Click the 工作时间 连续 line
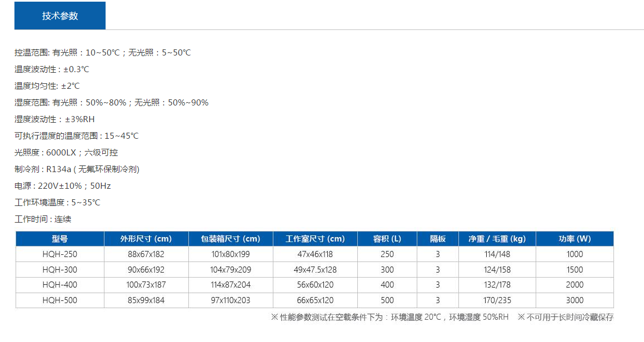 [x=43, y=219]
